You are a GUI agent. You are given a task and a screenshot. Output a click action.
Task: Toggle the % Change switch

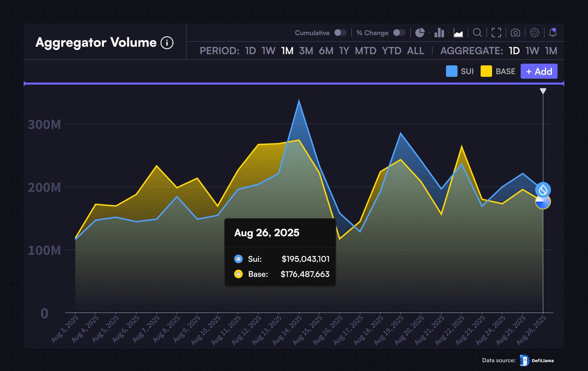399,33
